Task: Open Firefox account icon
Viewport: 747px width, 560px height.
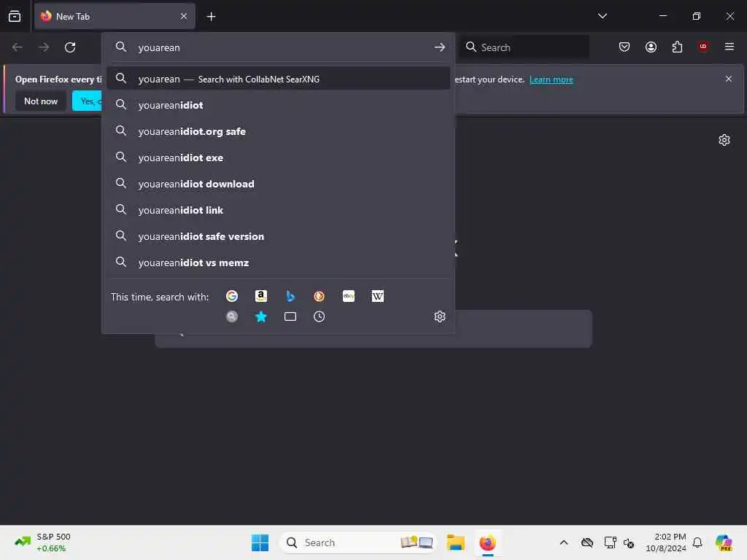Action: (x=651, y=47)
